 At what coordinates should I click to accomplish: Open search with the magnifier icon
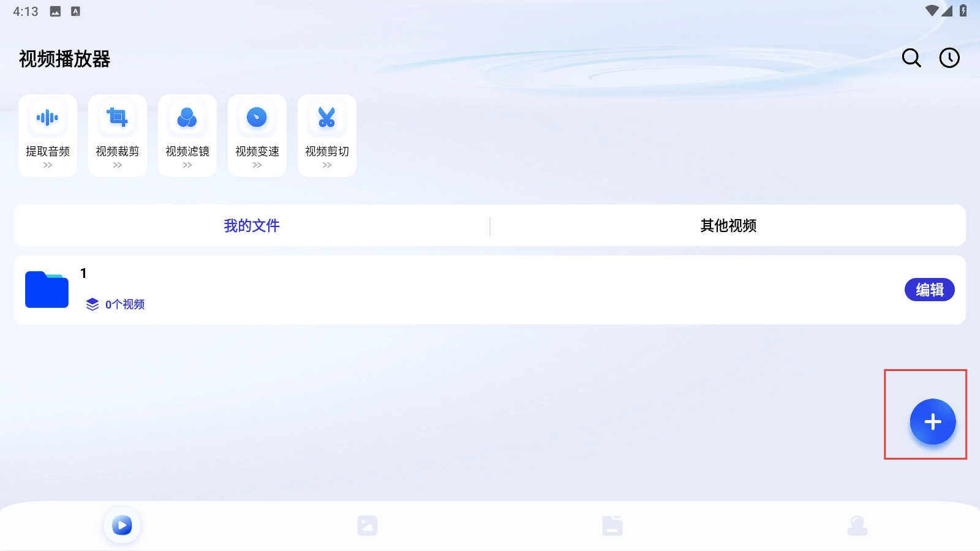[911, 58]
